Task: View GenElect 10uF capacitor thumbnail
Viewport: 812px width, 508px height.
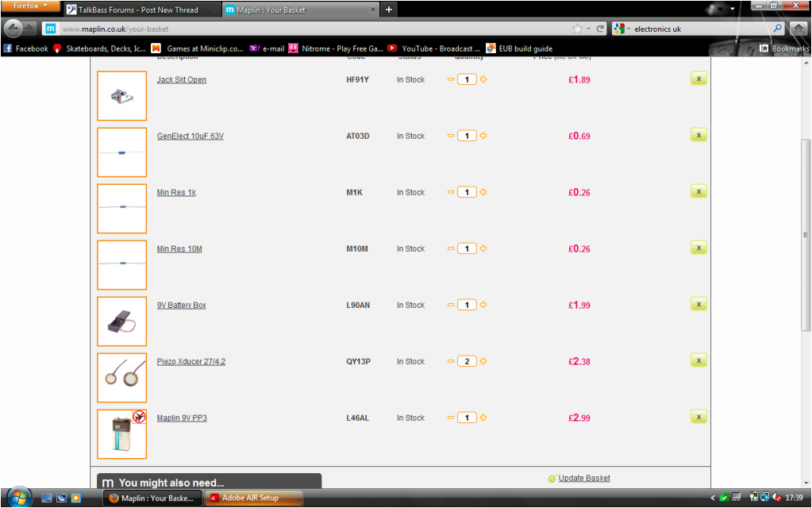Action: (x=121, y=152)
